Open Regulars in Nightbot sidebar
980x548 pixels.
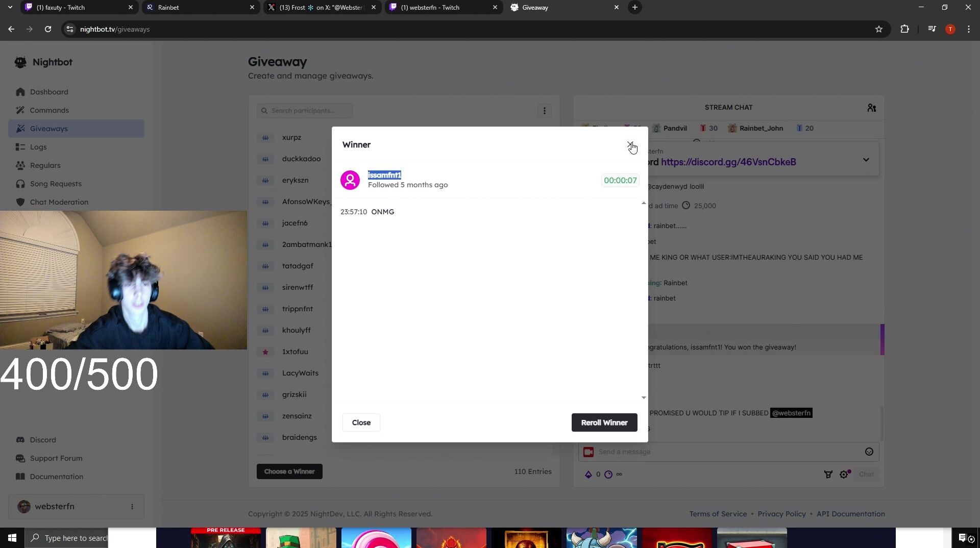(x=77, y=165)
